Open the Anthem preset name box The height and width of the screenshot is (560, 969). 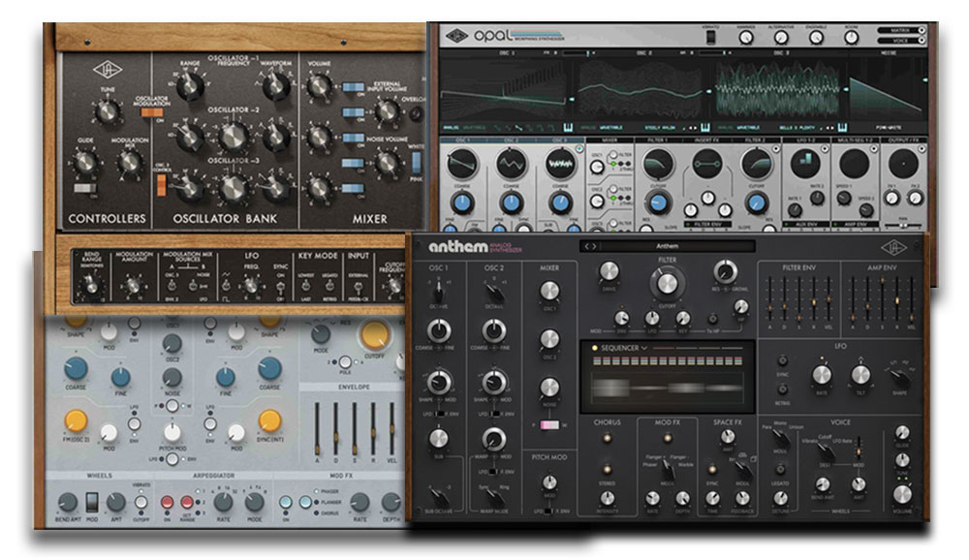coord(668,246)
